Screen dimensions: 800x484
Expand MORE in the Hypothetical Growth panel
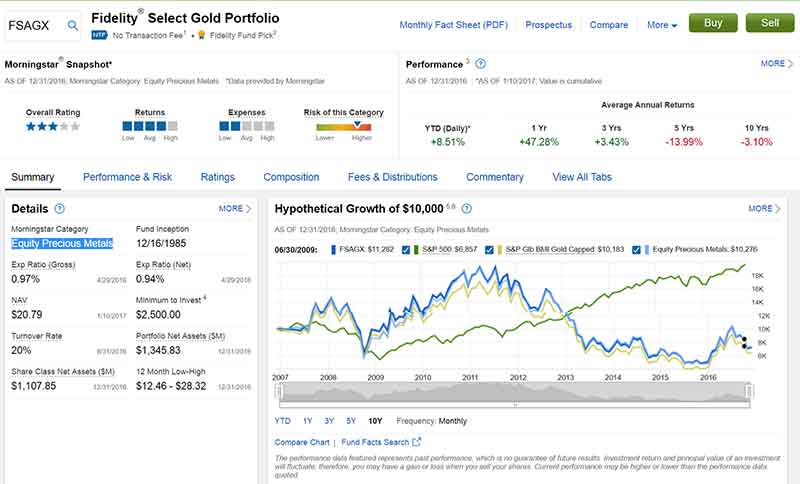coord(765,209)
